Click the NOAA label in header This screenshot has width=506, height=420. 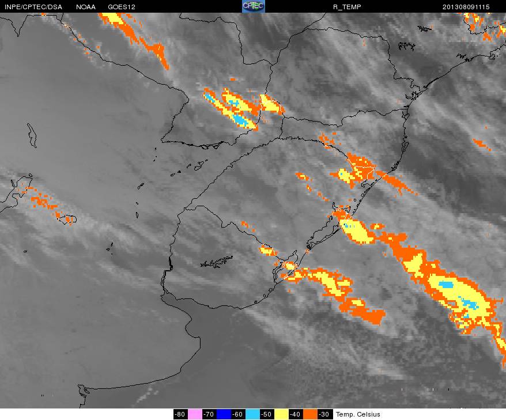pyautogui.click(x=86, y=7)
